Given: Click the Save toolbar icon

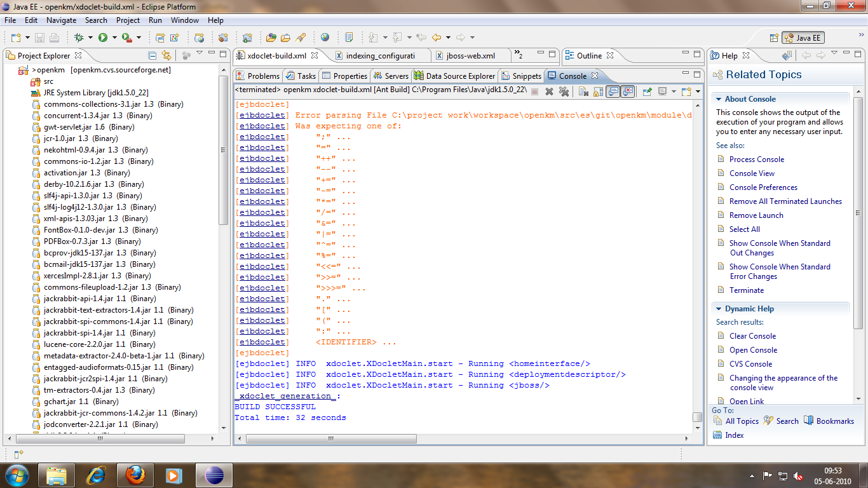Looking at the screenshot, I should pos(39,37).
